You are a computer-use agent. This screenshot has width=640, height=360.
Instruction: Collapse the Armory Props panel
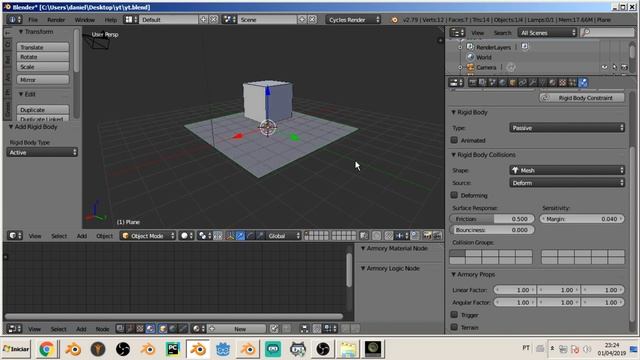coord(453,274)
